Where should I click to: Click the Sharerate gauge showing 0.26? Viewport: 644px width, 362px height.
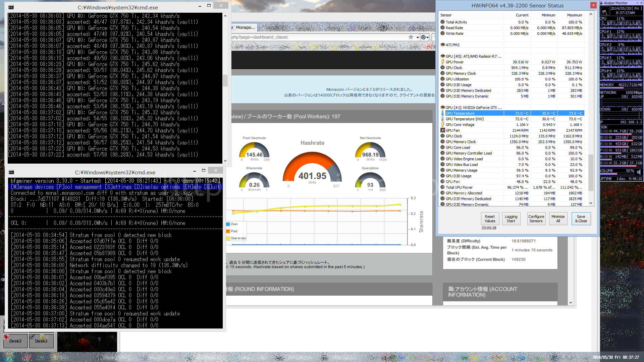pos(254,179)
